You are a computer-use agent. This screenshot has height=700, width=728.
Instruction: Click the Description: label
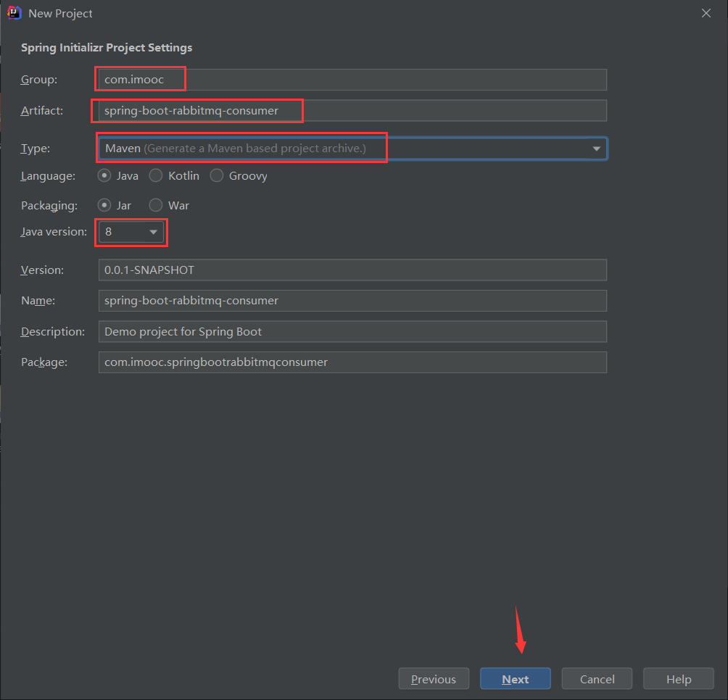click(53, 332)
